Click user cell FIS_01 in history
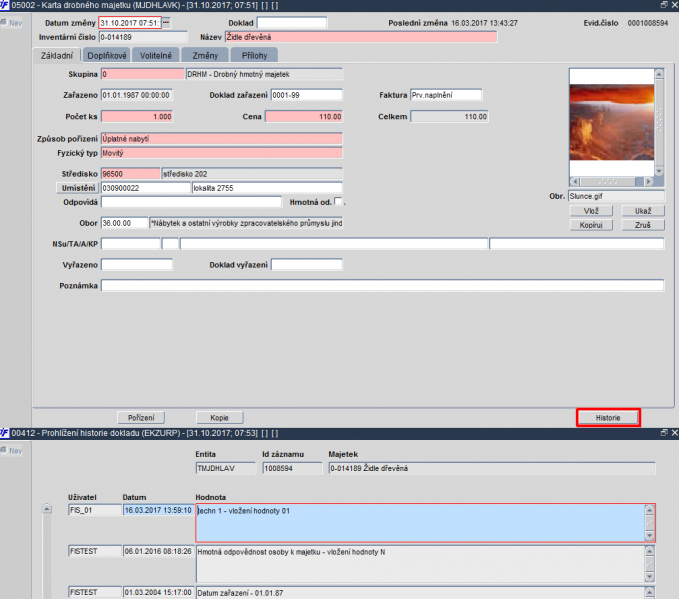The image size is (679, 599). (x=95, y=510)
